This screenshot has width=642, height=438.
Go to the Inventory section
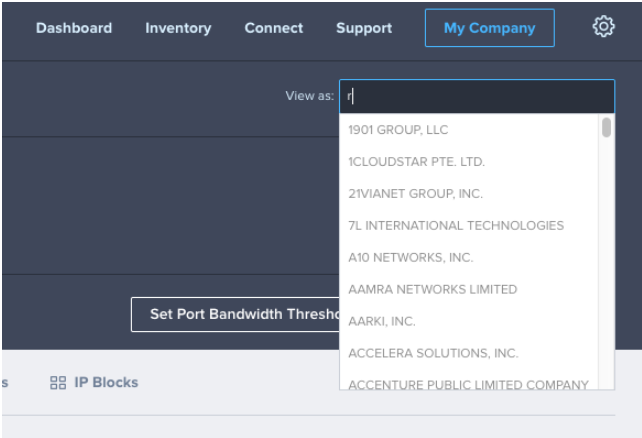coord(178,28)
